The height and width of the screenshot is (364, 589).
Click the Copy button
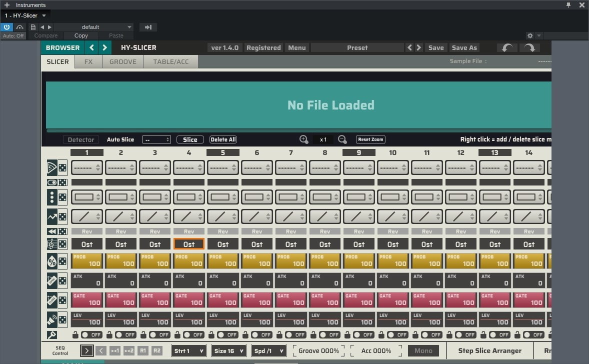81,35
